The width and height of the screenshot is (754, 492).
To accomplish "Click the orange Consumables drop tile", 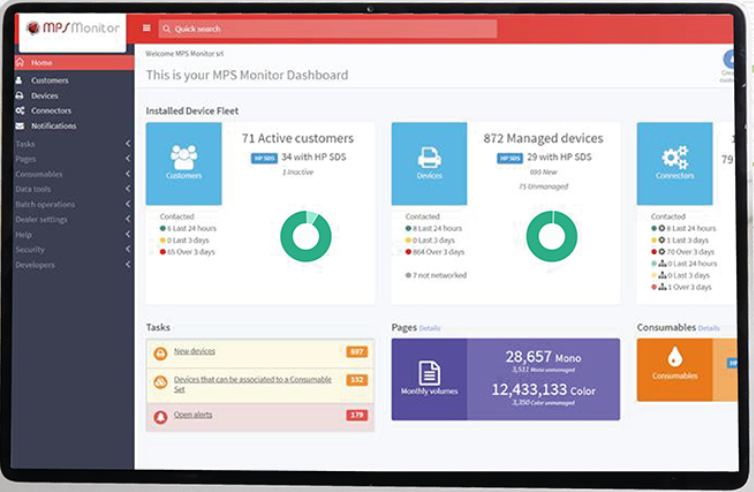I will click(x=675, y=370).
